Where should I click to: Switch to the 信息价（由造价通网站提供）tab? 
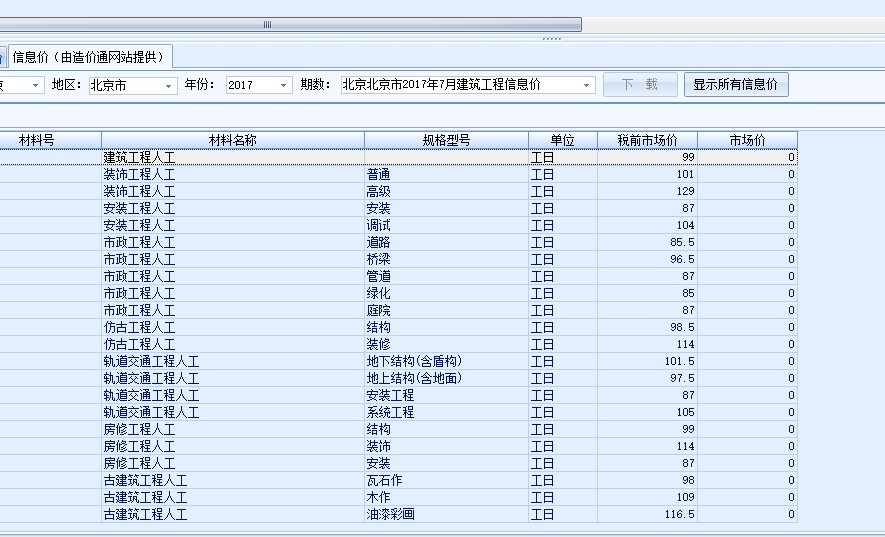[89, 56]
